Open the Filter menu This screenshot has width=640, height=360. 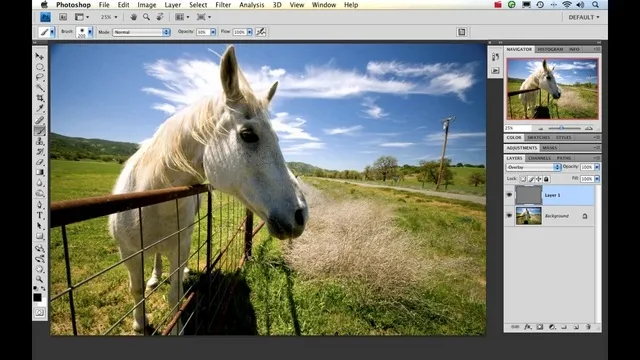pyautogui.click(x=223, y=5)
